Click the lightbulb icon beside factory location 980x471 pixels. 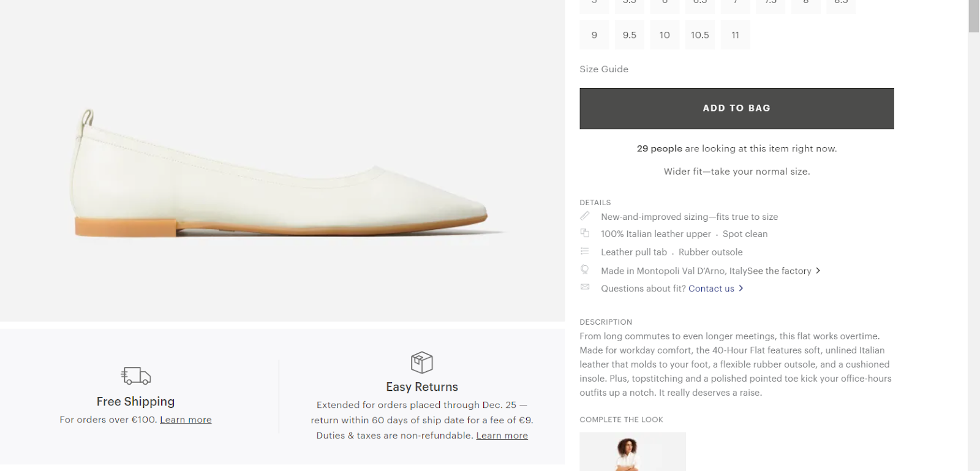click(585, 269)
